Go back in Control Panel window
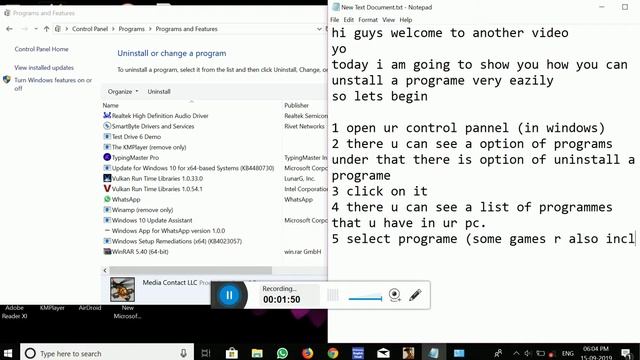 pyautogui.click(x=9, y=29)
